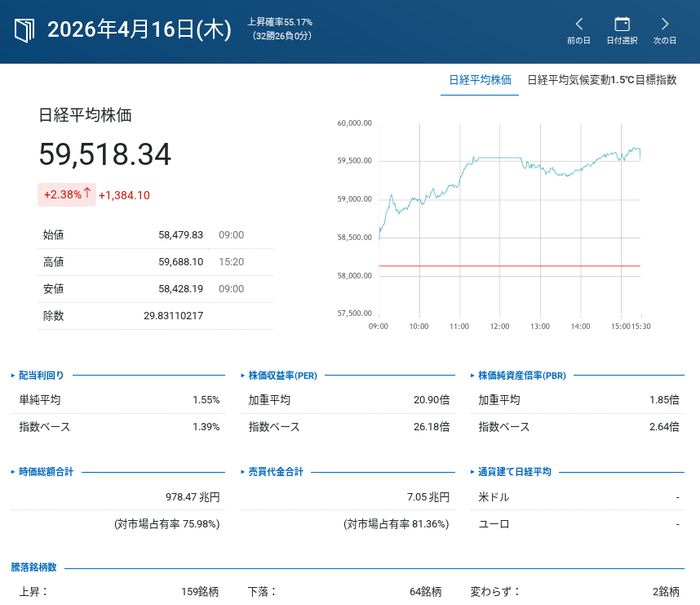The width and height of the screenshot is (700, 605).
Task: Go to next day with right chevron
Action: pos(665,24)
